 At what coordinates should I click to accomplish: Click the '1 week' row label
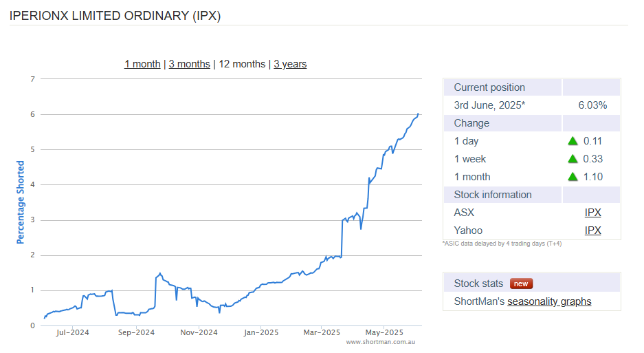pyautogui.click(x=470, y=159)
